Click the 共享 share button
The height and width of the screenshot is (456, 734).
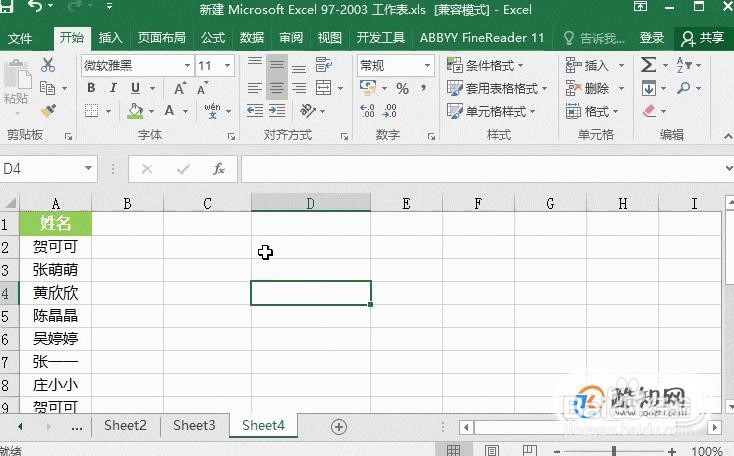tap(703, 38)
